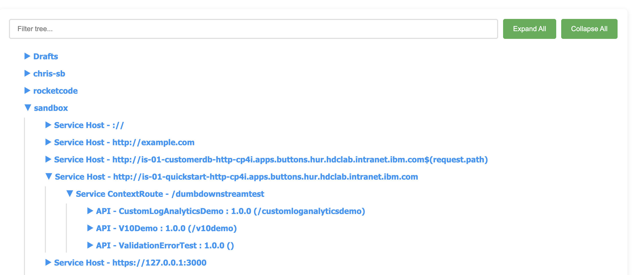Select the Drafts tree label
Image resolution: width=644 pixels, height=275 pixels.
45,57
